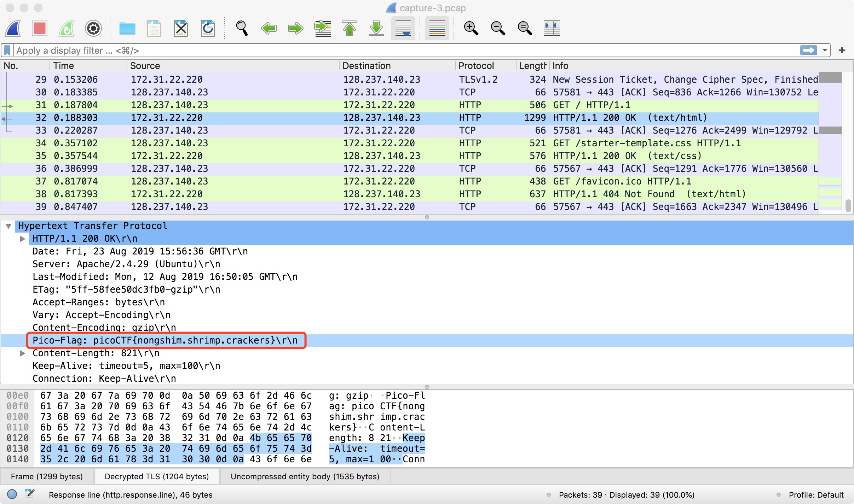Go forward in packet history green right arrow
The height and width of the screenshot is (504, 854).
[296, 28]
